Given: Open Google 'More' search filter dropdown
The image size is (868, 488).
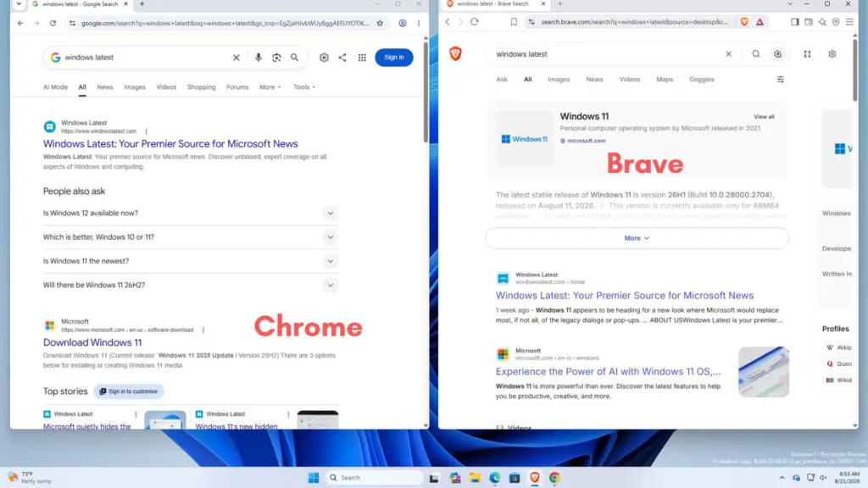Looking at the screenshot, I should click(x=270, y=87).
